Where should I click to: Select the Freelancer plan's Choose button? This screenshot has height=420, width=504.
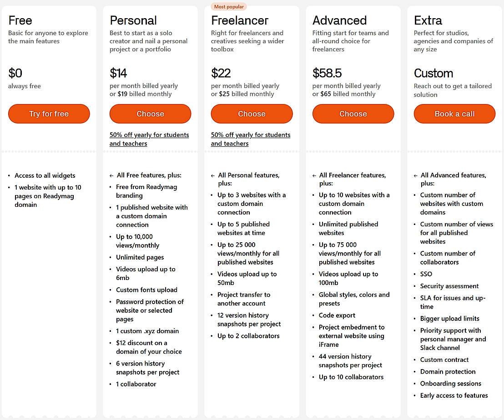point(252,114)
